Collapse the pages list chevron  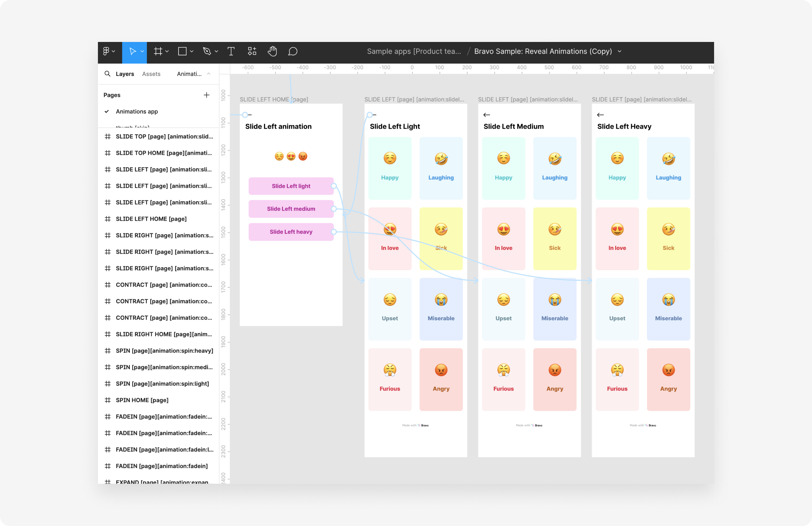pyautogui.click(x=209, y=74)
